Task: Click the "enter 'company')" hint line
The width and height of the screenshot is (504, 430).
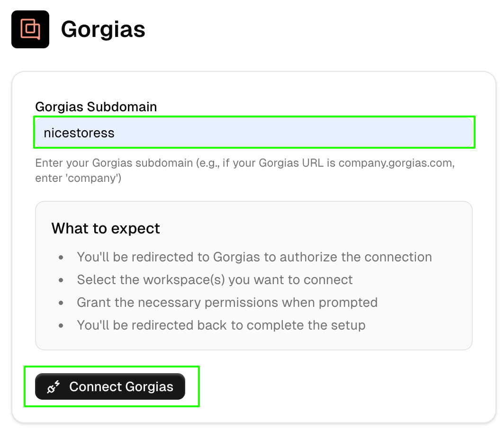Action: point(79,178)
